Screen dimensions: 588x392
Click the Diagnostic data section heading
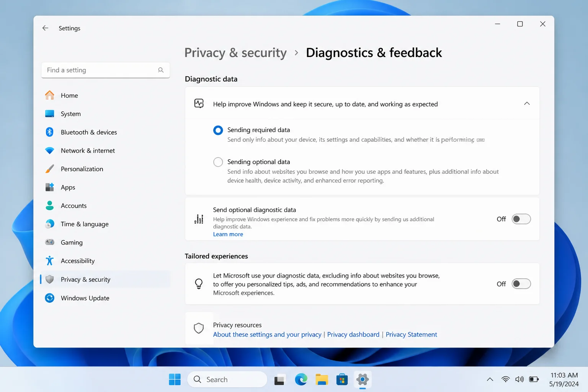point(211,79)
